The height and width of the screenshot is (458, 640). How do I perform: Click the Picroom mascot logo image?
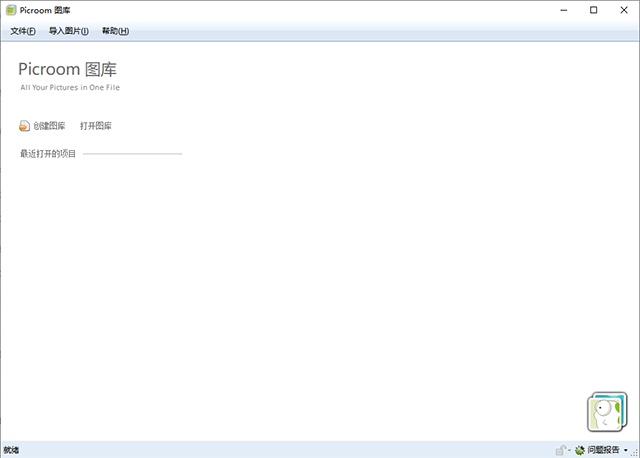pyautogui.click(x=607, y=412)
